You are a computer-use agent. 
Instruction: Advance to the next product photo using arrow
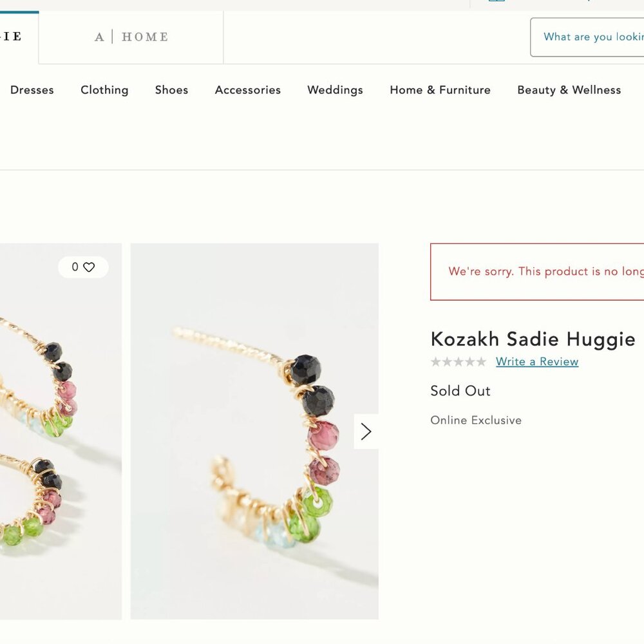(x=366, y=431)
